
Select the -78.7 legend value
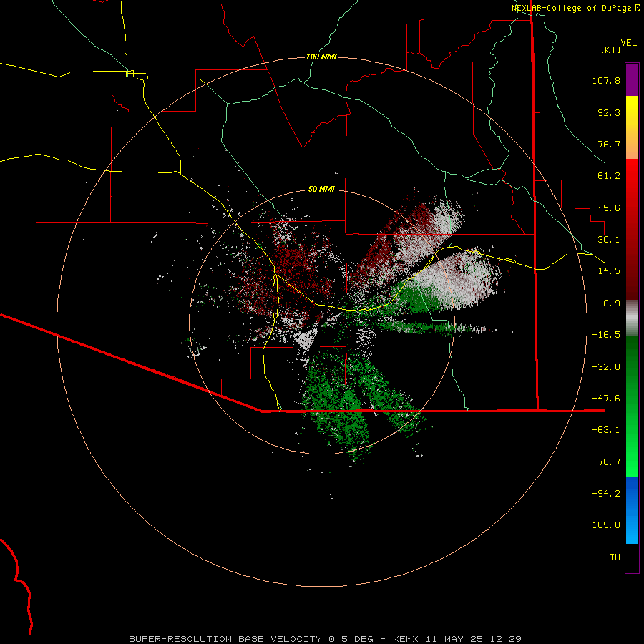[x=606, y=462]
